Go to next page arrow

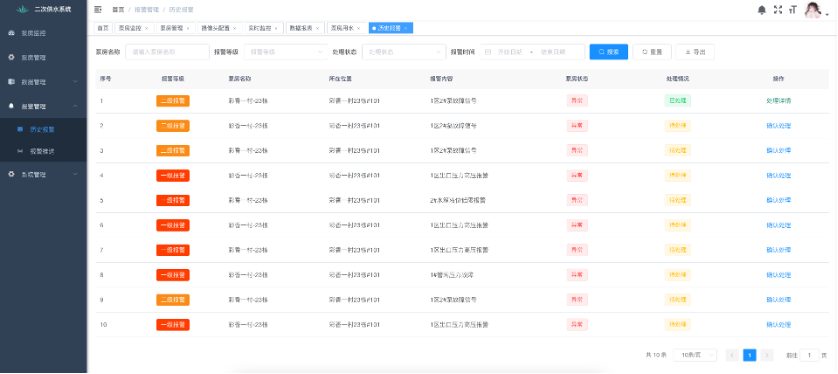tap(767, 355)
